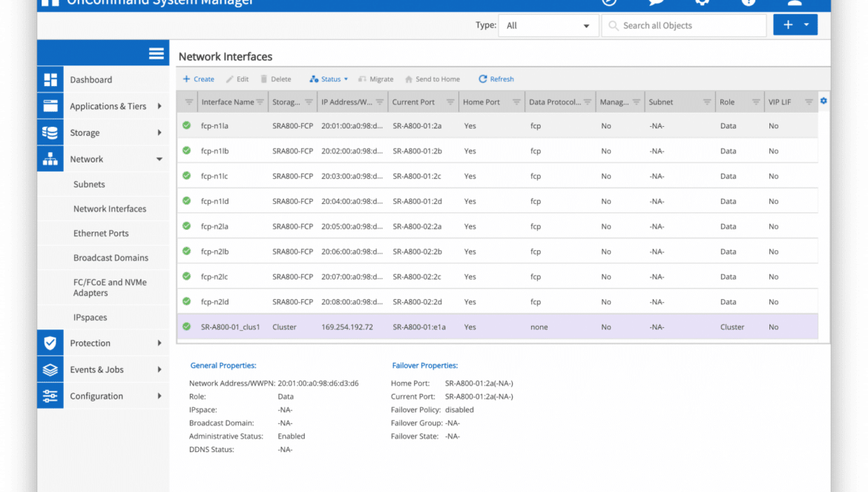Select Network Interfaces in the sidebar
This screenshot has height=492, width=868.
[110, 209]
